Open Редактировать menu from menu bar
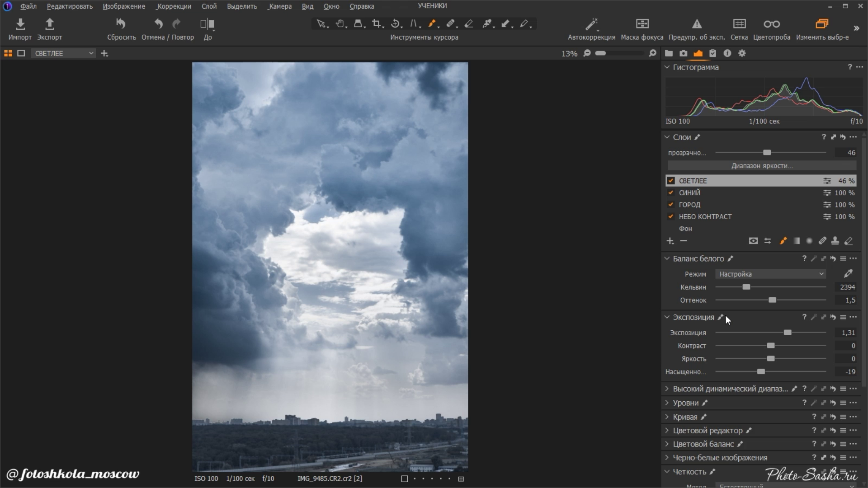The image size is (868, 488). pos(69,6)
